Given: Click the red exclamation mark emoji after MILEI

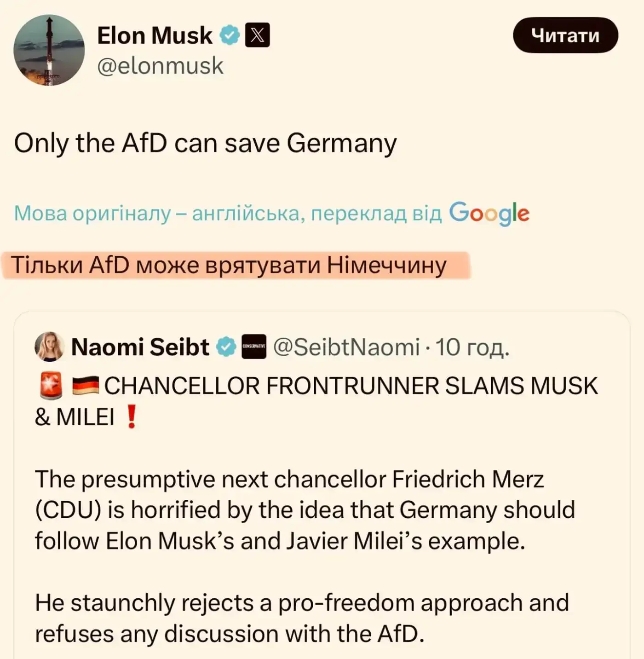Looking at the screenshot, I should (x=132, y=417).
